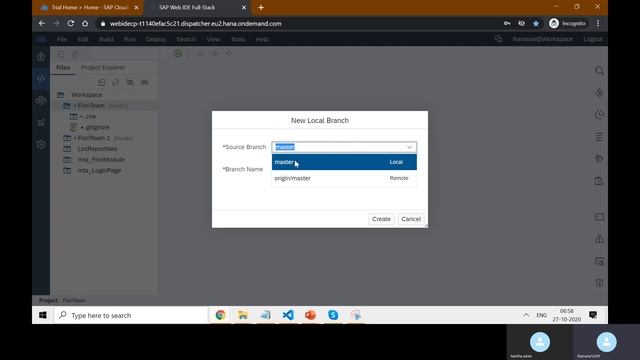Click the Source Branch input field

point(344,147)
